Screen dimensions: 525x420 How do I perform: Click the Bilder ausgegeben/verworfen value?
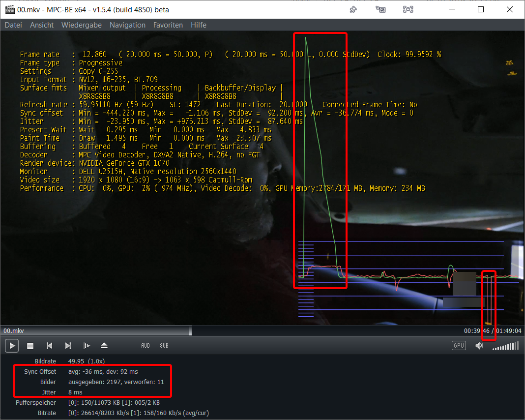[116, 382]
